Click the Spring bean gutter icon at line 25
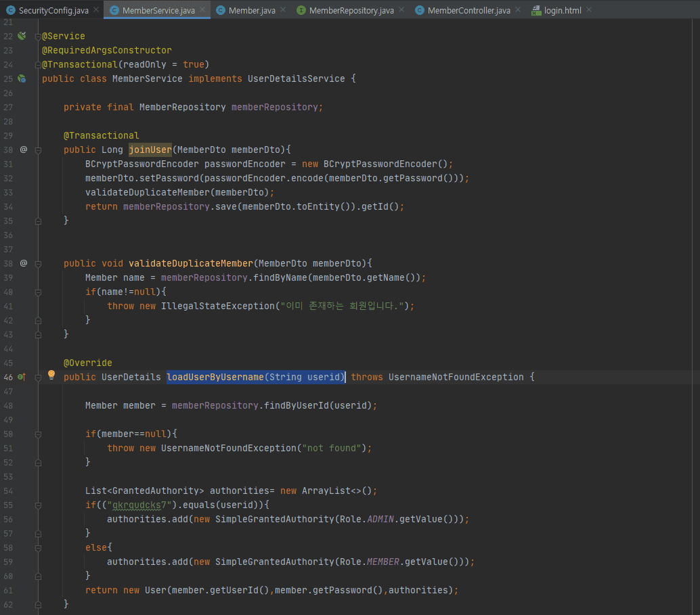 [x=22, y=78]
